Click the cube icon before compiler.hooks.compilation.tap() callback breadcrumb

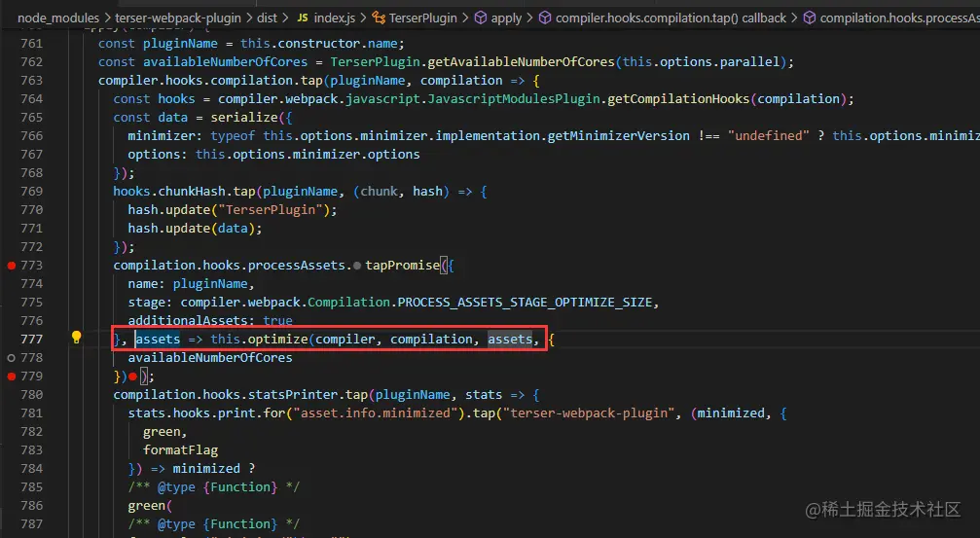click(x=545, y=18)
